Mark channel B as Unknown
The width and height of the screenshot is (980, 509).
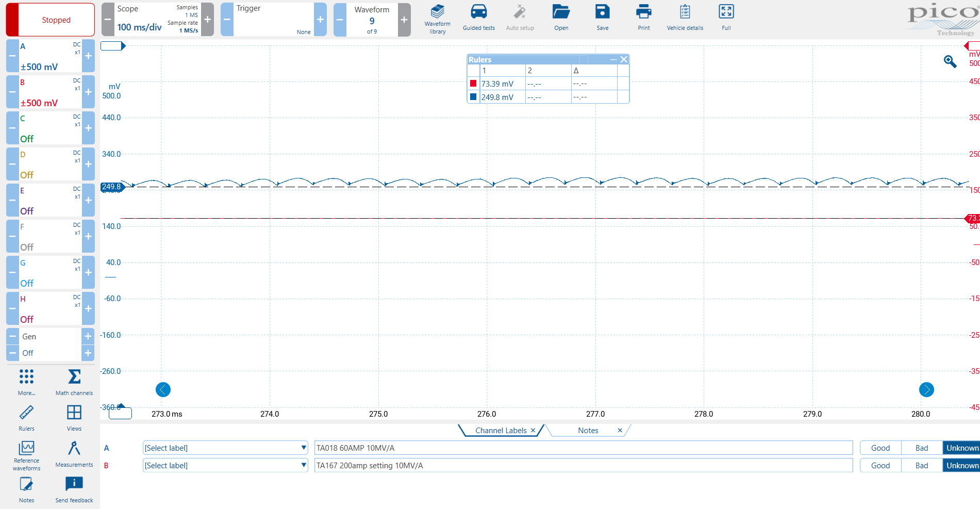click(962, 465)
